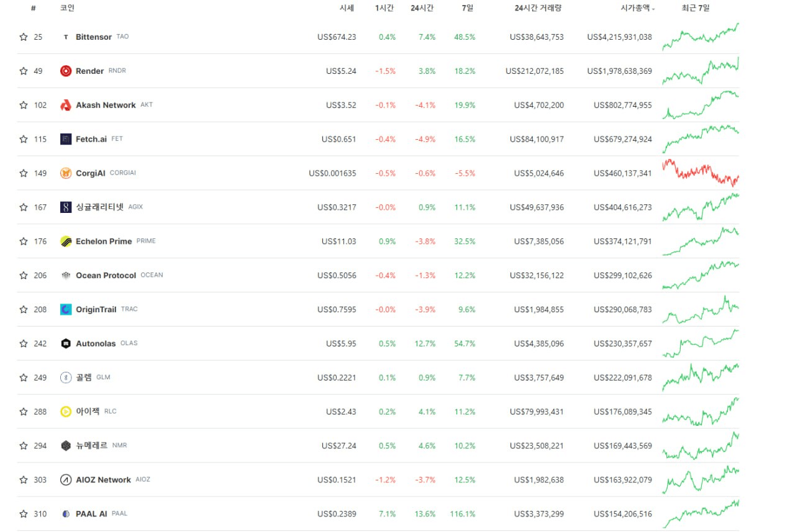Click the Fetch.ai logo icon
Viewport: 795px width, 532px height.
click(66, 139)
